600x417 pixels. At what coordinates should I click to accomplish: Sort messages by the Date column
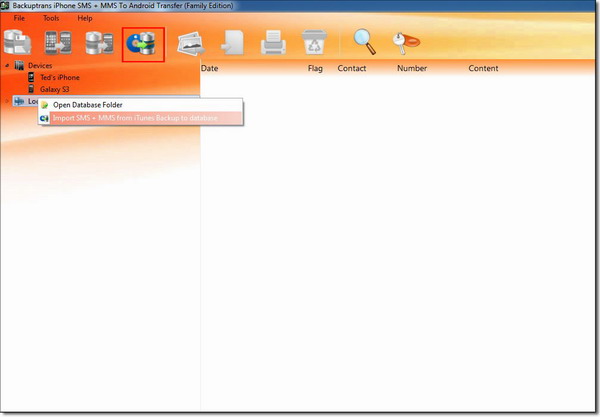[210, 68]
